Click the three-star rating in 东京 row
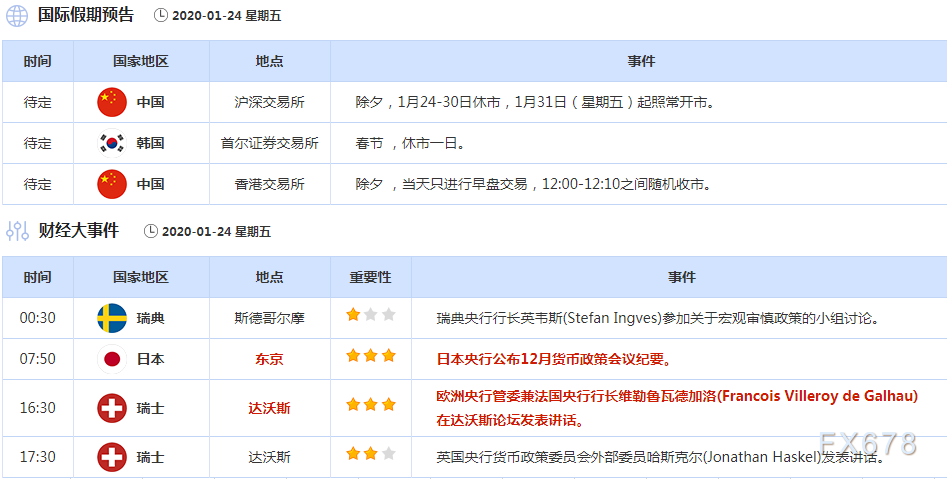This screenshot has height=479, width=947. (371, 356)
